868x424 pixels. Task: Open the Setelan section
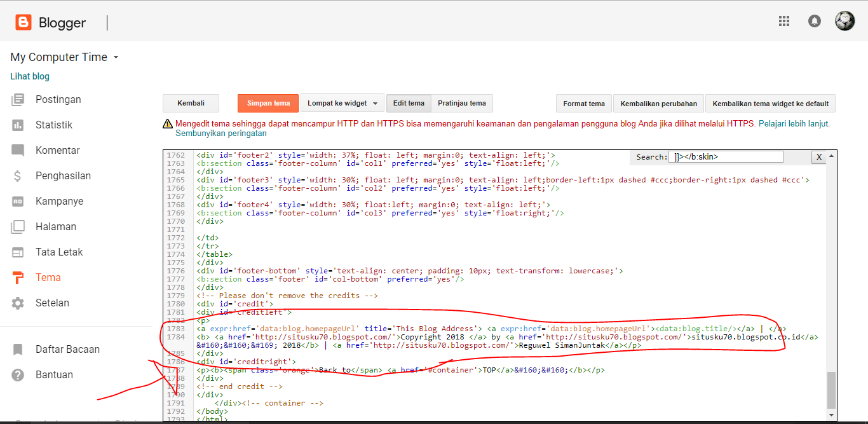coord(52,303)
